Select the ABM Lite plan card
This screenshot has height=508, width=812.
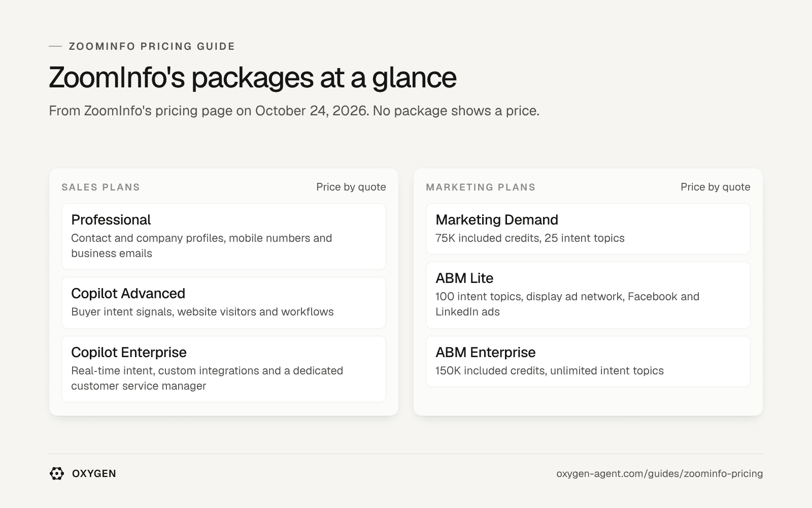coord(588,295)
